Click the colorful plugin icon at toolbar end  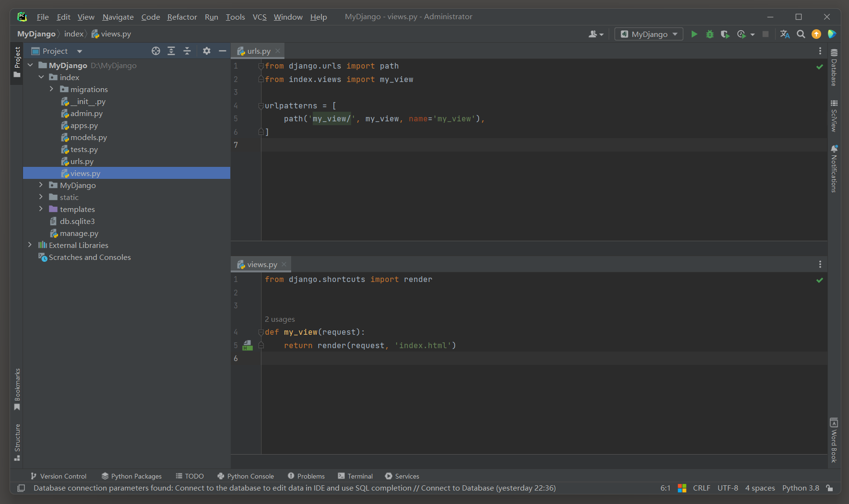pyautogui.click(x=832, y=34)
